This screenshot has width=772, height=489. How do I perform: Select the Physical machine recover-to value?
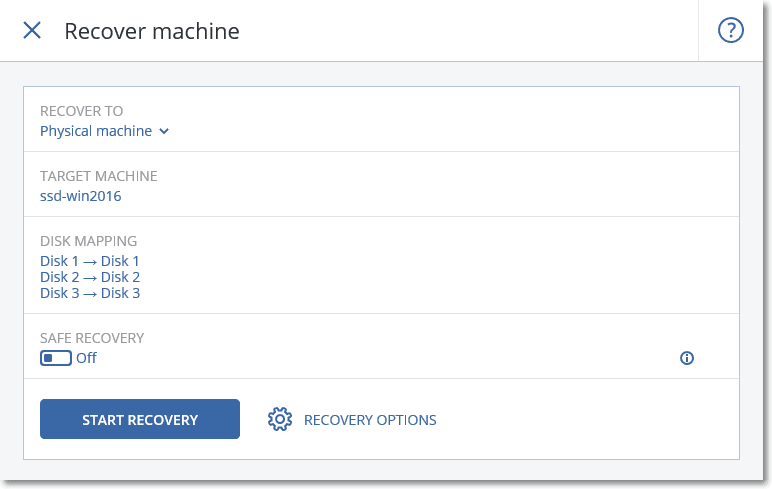[96, 131]
